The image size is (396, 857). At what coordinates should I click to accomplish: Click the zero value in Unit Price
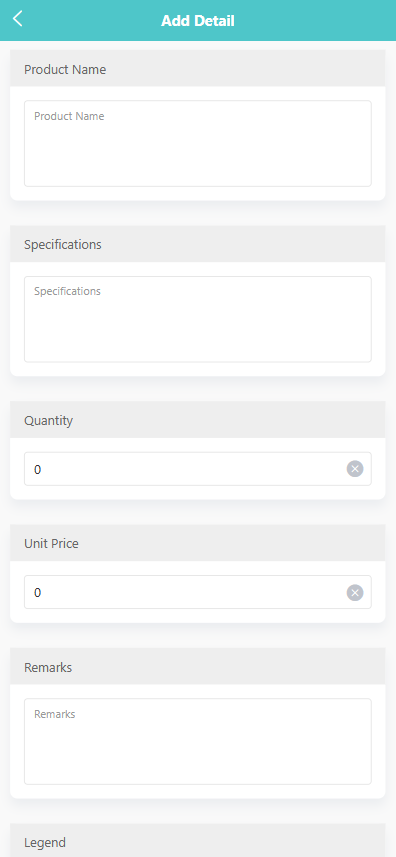click(x=38, y=592)
